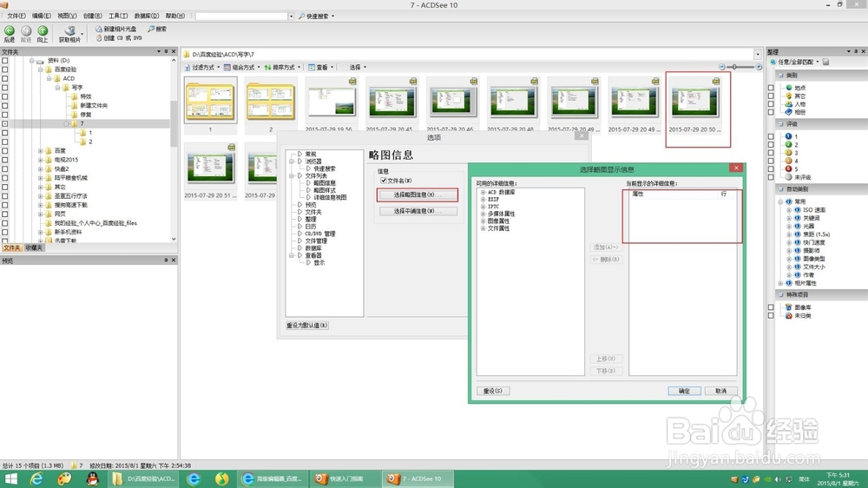Click the eraser icon beside 任意/全部匹配
868x488 pixels.
[x=826, y=62]
